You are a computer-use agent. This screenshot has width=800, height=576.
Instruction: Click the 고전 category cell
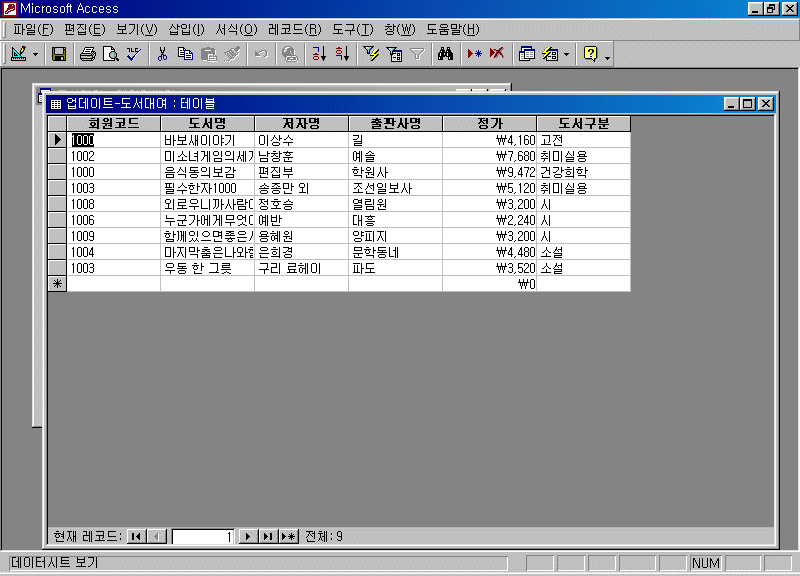coord(584,140)
